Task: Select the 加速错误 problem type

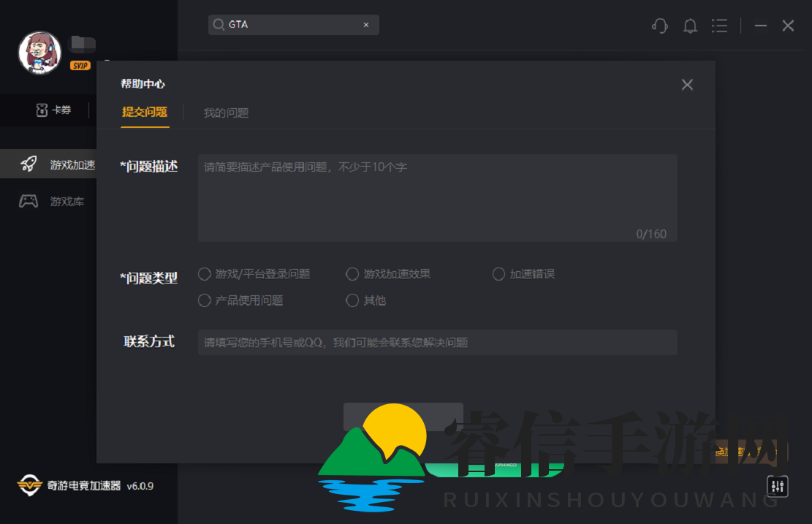Action: [x=498, y=274]
